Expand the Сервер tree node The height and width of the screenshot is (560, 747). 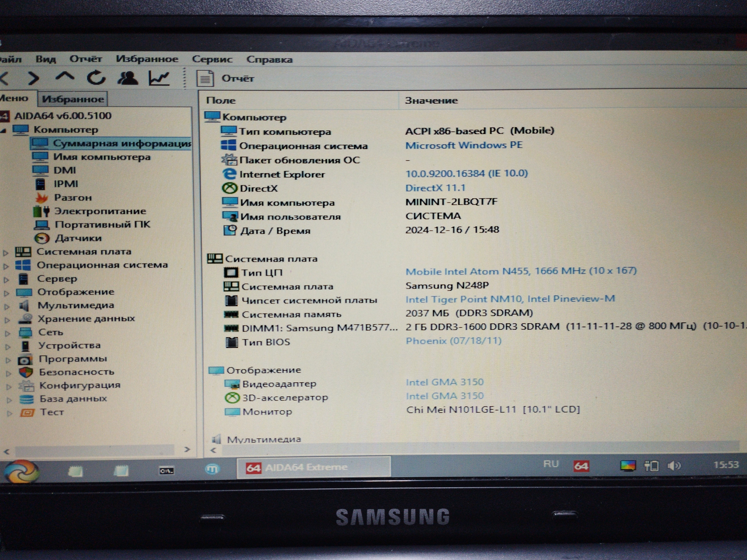(x=6, y=279)
